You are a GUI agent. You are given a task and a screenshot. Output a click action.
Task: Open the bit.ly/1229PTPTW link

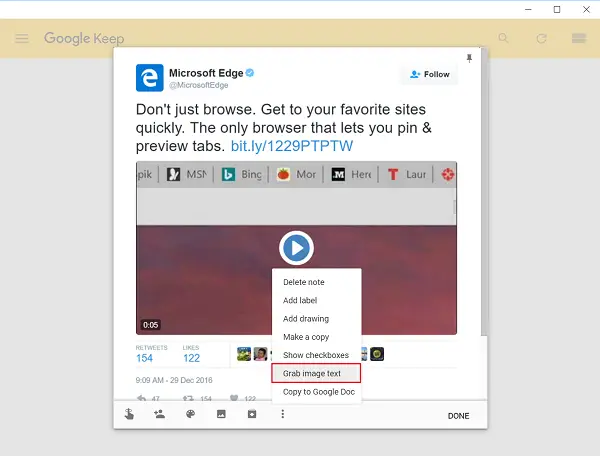(292, 146)
